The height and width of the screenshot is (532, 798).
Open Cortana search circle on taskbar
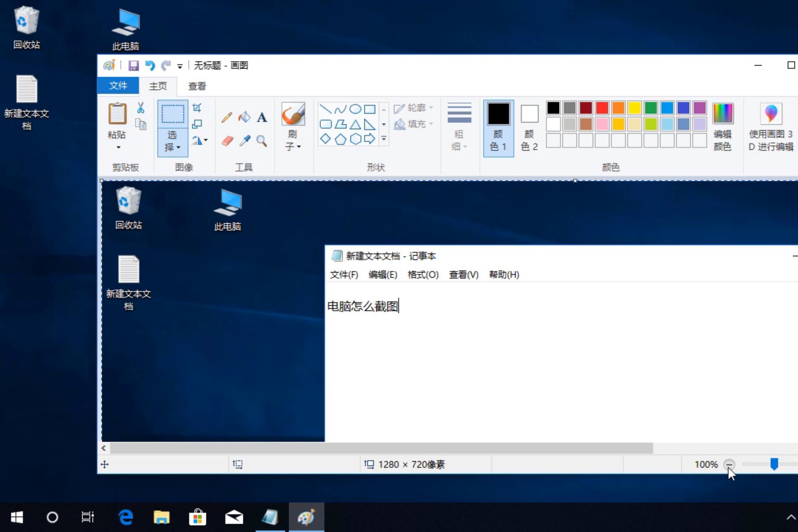[52, 517]
